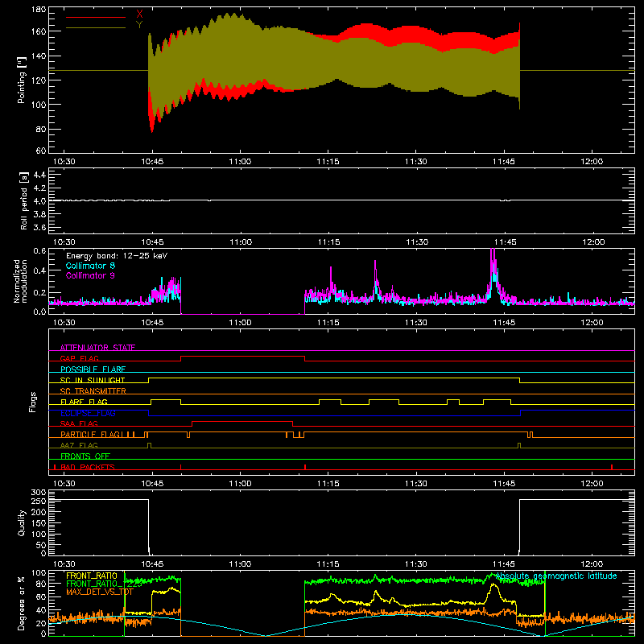The width and height of the screenshot is (644, 644).
Task: Click the 'Degrees or %' axis title
Action: 21,603
